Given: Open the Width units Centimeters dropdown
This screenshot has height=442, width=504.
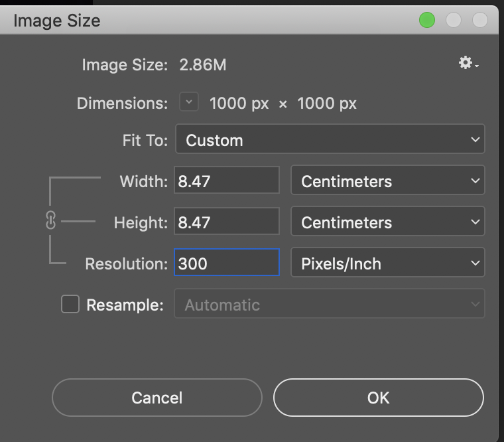Looking at the screenshot, I should tap(387, 181).
